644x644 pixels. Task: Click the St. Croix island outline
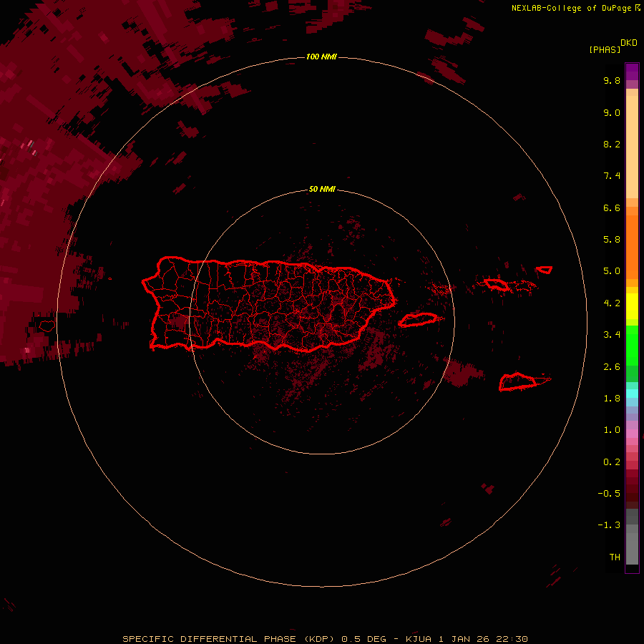pyautogui.click(x=518, y=381)
